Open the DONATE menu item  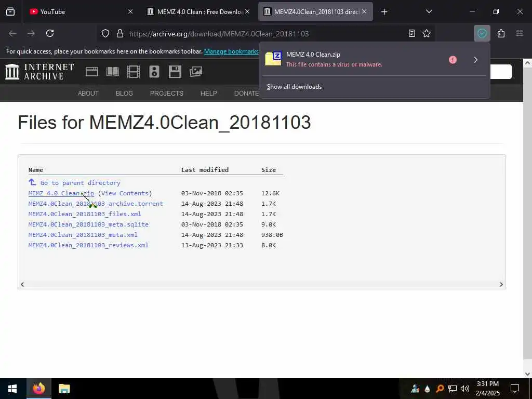[x=247, y=94]
